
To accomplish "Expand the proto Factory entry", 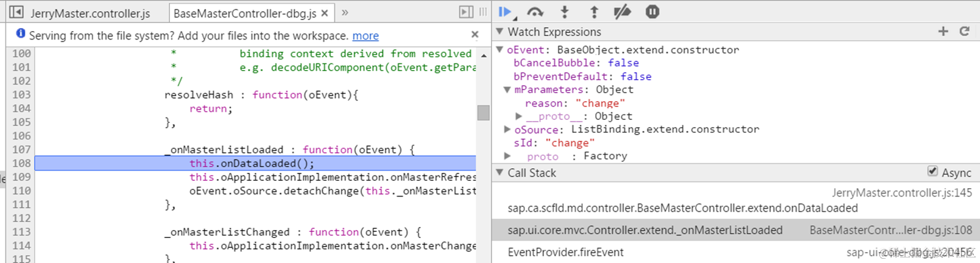I will point(507,156).
